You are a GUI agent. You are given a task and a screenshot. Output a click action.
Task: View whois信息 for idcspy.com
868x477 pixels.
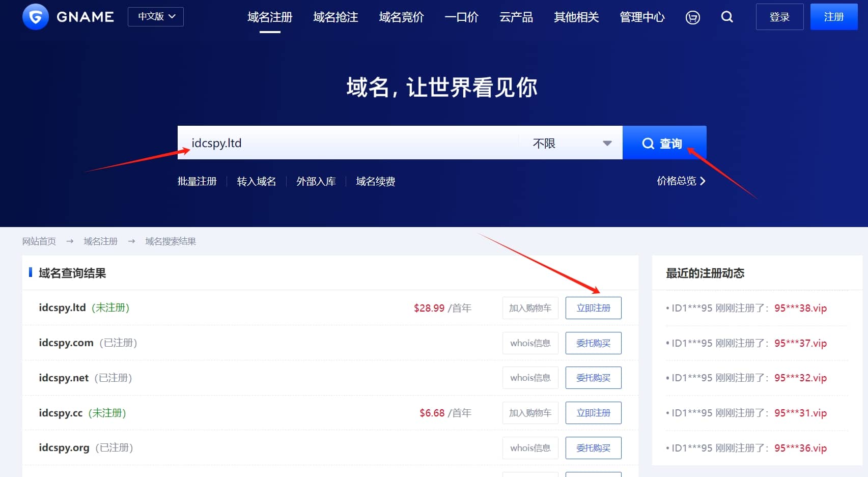[x=530, y=343]
